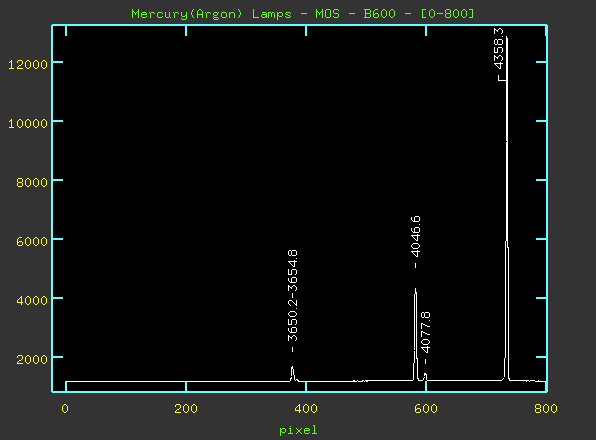Click the pixel axis label
Screen dimensions: 596x440
click(298, 431)
